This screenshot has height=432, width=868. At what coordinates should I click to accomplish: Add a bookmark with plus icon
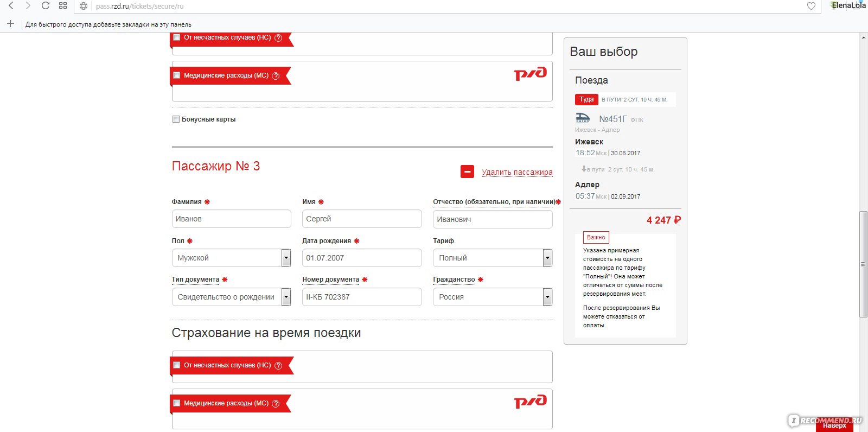(x=10, y=24)
